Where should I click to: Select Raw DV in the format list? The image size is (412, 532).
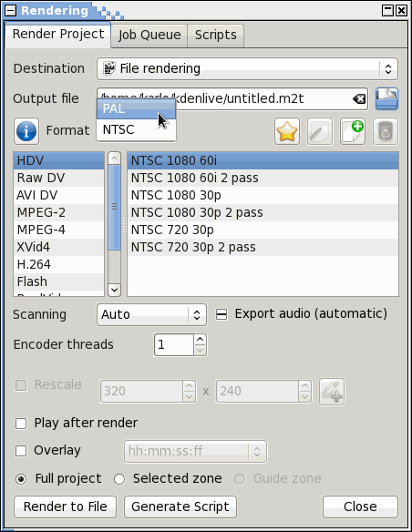pyautogui.click(x=58, y=179)
